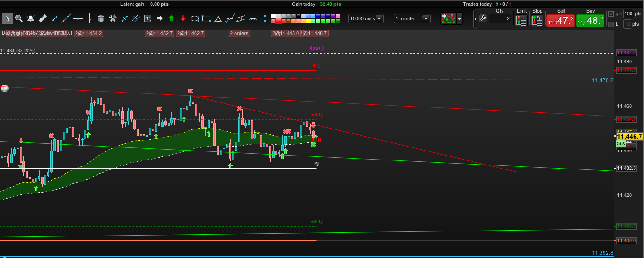Click the 11,470.2 blue line price label
Screen dimensions: 644x258
pos(603,80)
